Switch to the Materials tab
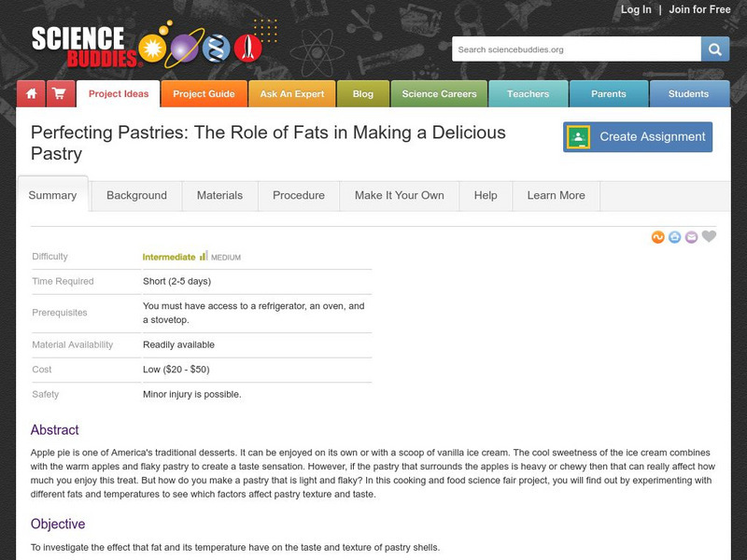 (x=219, y=196)
